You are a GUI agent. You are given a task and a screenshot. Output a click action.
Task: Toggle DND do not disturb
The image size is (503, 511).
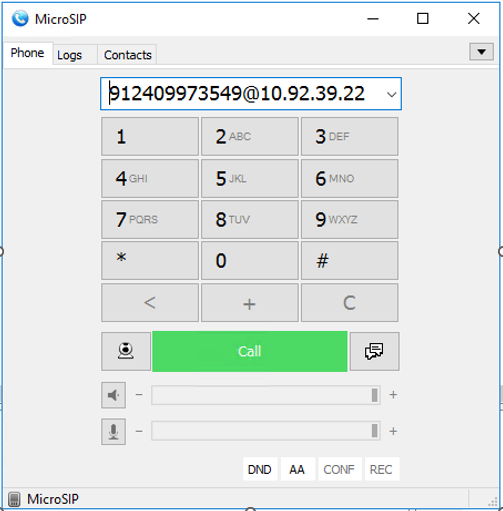coord(260,469)
